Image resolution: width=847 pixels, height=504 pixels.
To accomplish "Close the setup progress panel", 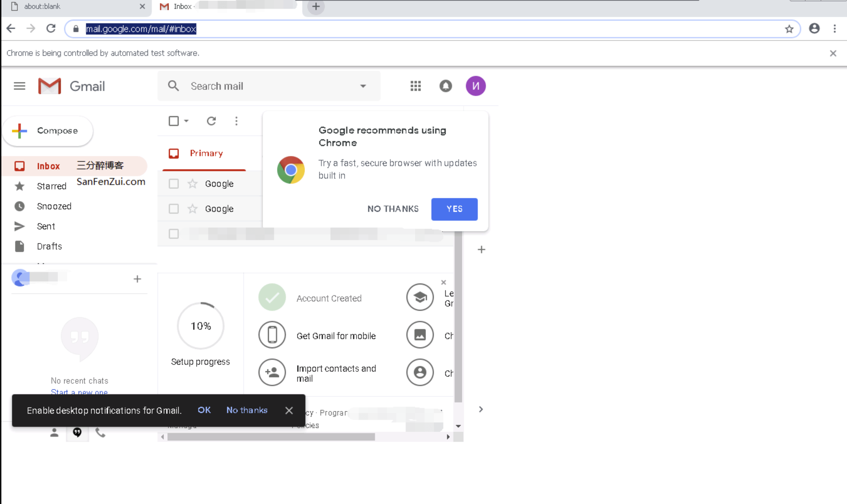I will (443, 282).
